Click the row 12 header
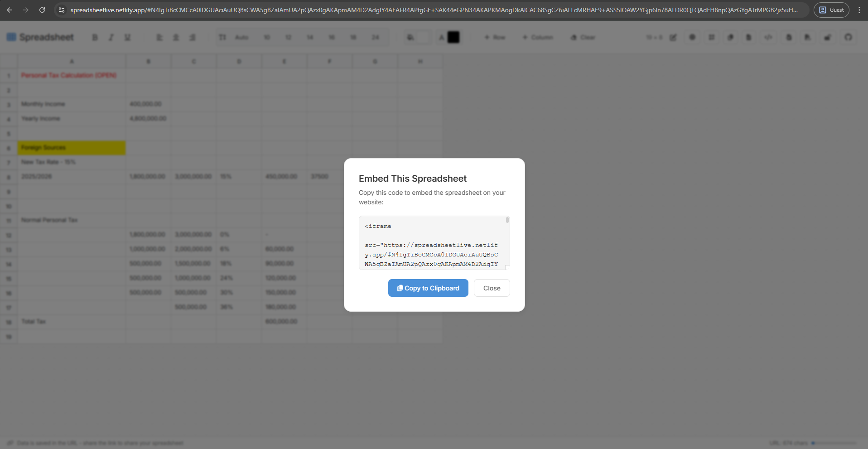The height and width of the screenshot is (449, 868). pyautogui.click(x=9, y=235)
